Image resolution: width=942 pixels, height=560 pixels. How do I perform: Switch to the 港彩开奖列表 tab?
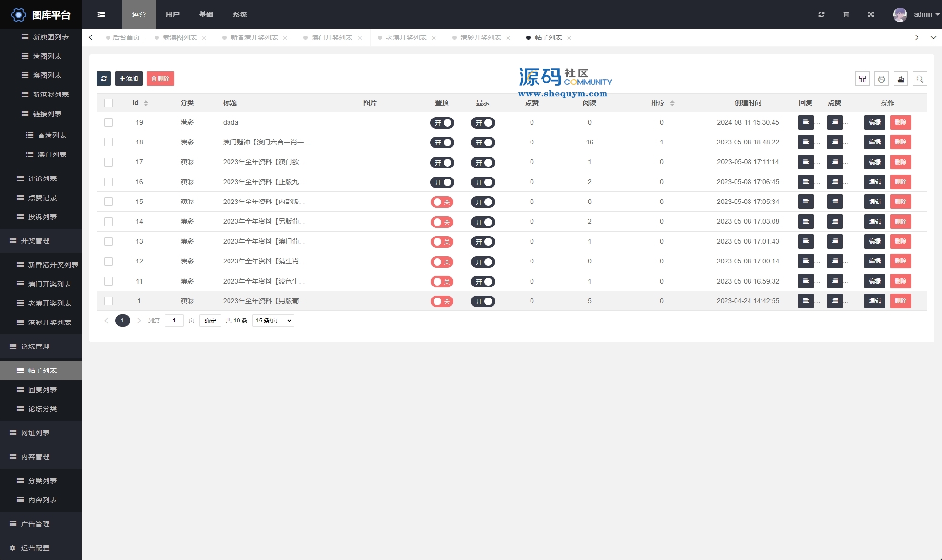click(x=481, y=37)
